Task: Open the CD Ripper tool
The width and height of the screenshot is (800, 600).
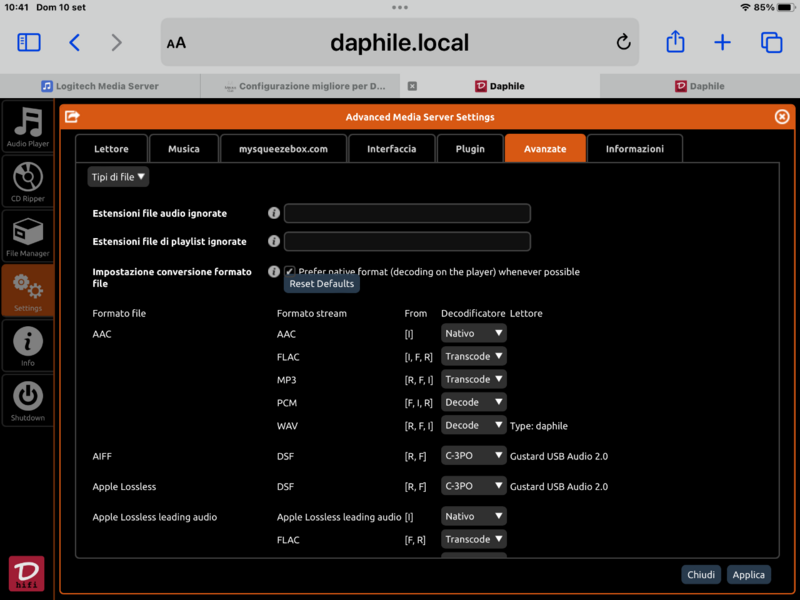Action: 28,181
